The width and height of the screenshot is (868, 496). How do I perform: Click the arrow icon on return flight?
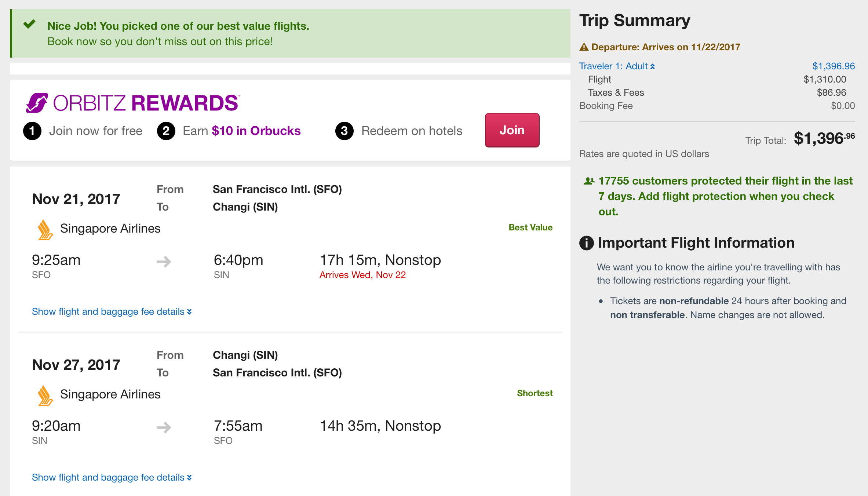click(x=164, y=427)
